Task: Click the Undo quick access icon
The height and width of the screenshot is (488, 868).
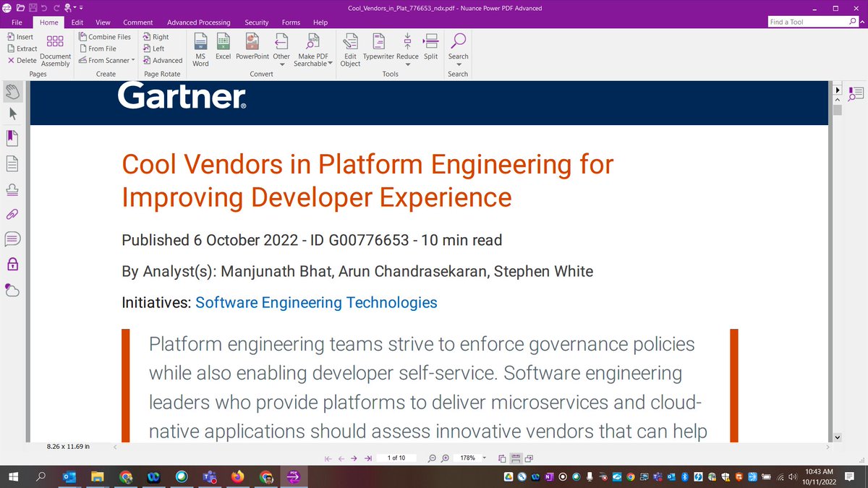Action: click(45, 7)
